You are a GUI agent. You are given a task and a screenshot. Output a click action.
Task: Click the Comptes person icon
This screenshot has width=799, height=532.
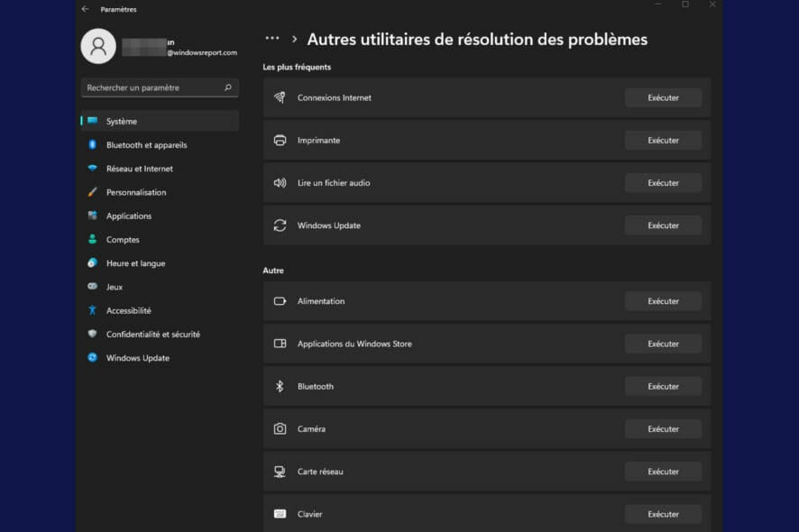(x=92, y=239)
